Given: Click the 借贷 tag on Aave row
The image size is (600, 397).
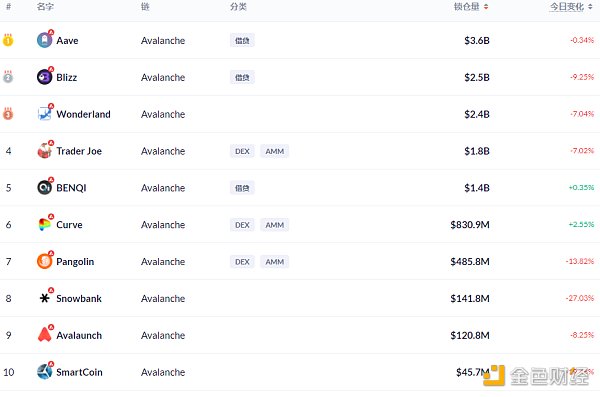Looking at the screenshot, I should [242, 41].
